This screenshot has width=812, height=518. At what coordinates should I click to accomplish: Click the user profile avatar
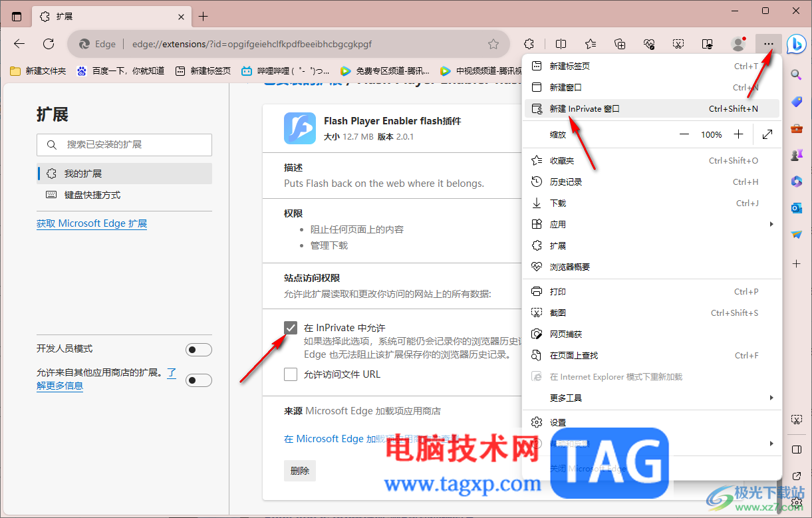738,44
